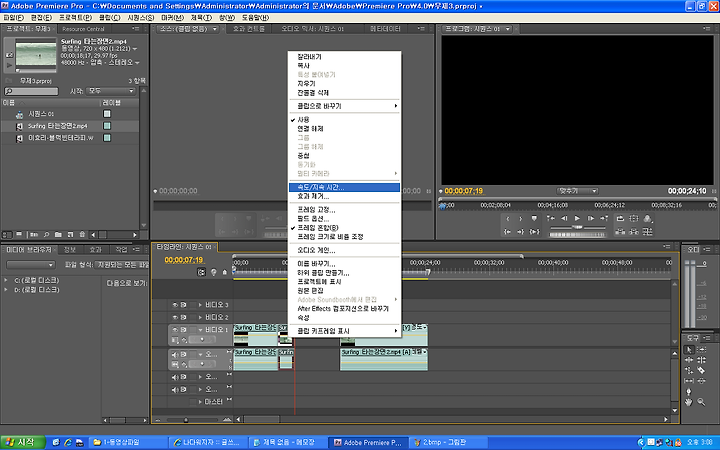Select the Razor tool
Image resolution: width=720 pixels, height=450 pixels.
click(701, 370)
